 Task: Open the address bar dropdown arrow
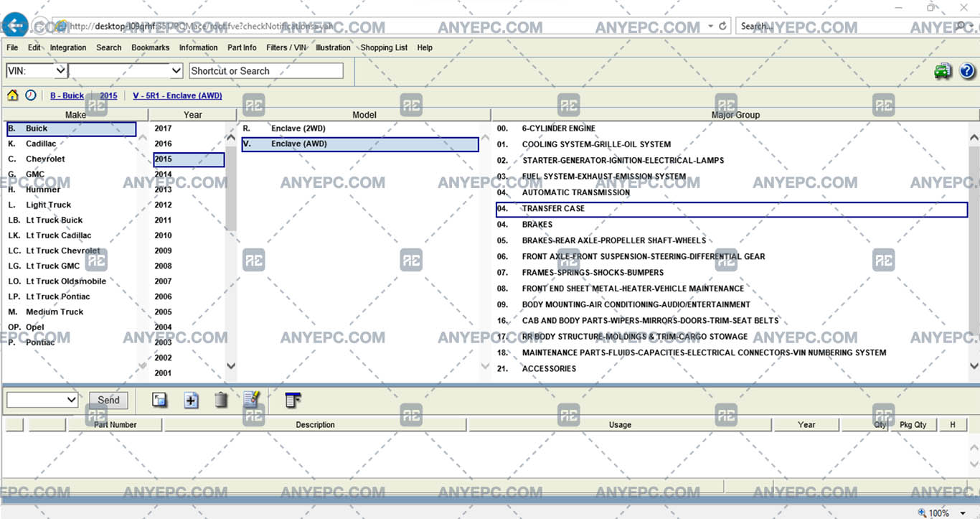(x=710, y=26)
